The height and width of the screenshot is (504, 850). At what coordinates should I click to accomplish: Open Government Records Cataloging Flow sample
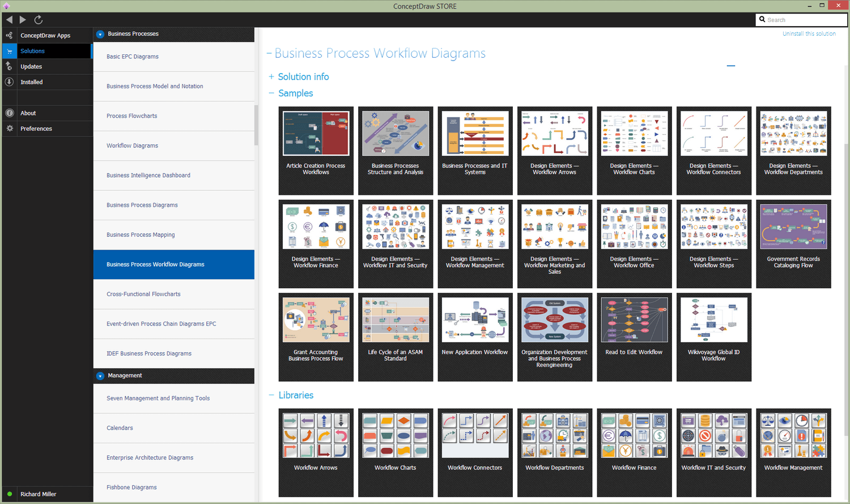point(793,244)
